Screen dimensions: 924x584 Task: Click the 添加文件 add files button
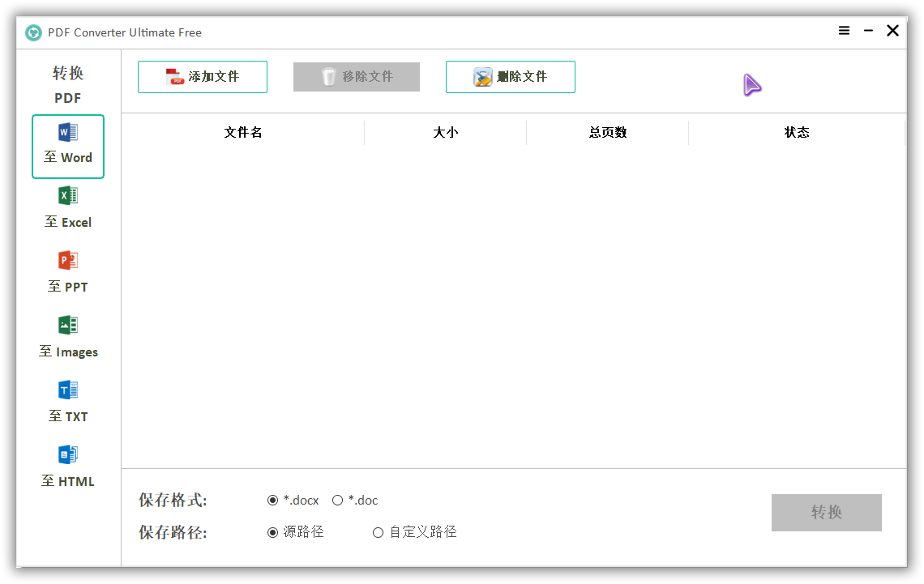pyautogui.click(x=203, y=77)
